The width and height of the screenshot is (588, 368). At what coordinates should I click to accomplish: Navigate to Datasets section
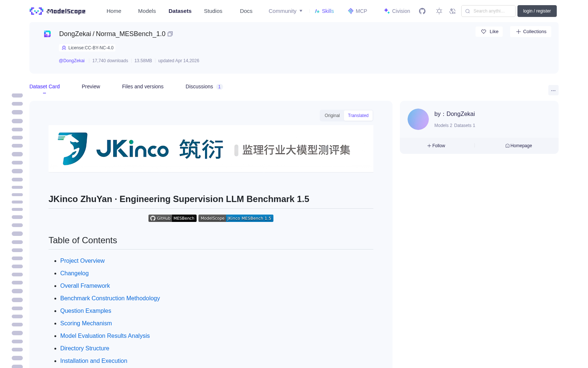tap(180, 11)
